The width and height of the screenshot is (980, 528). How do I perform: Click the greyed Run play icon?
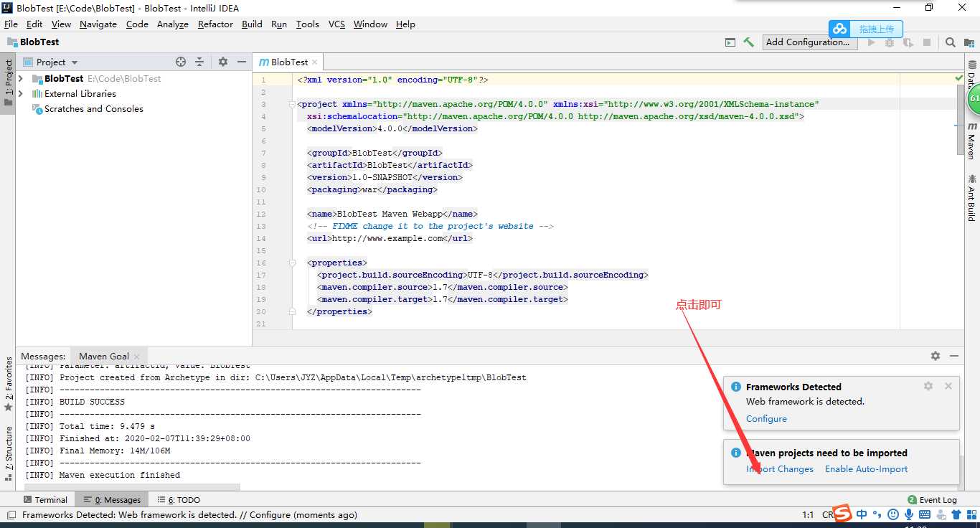(x=872, y=42)
